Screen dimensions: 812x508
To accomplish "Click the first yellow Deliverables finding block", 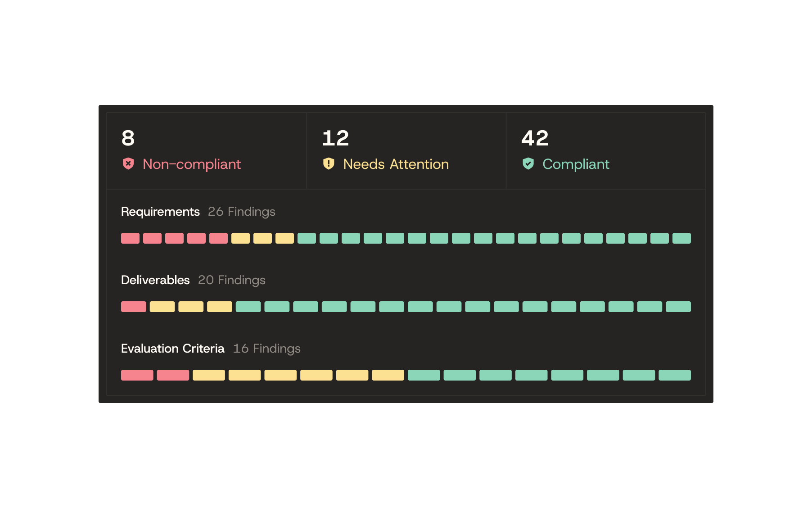I will tap(162, 307).
